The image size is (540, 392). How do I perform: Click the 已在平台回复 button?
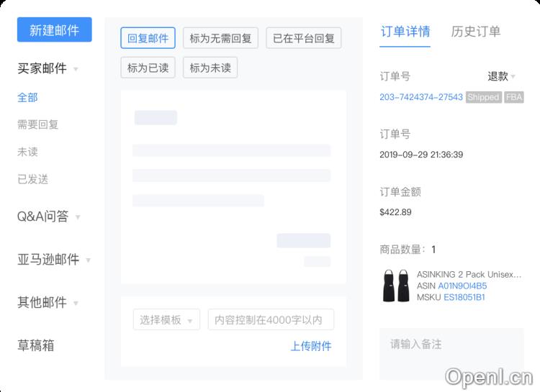coord(303,38)
